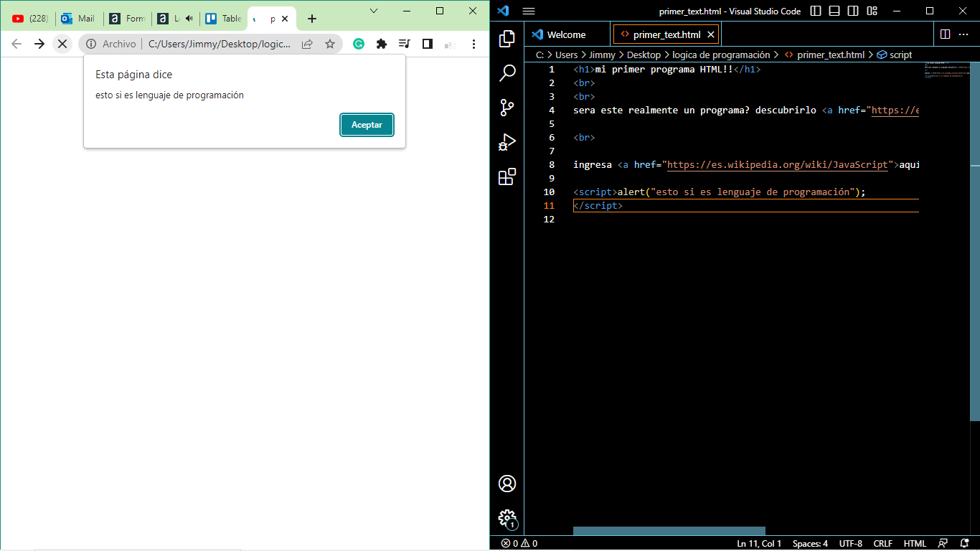Place cursor on the alert script line
This screenshot has height=551, width=980.
[x=720, y=192]
